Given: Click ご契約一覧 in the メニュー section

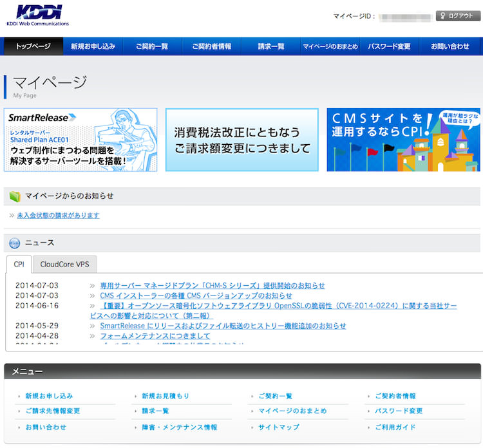Looking at the screenshot, I should tap(276, 396).
